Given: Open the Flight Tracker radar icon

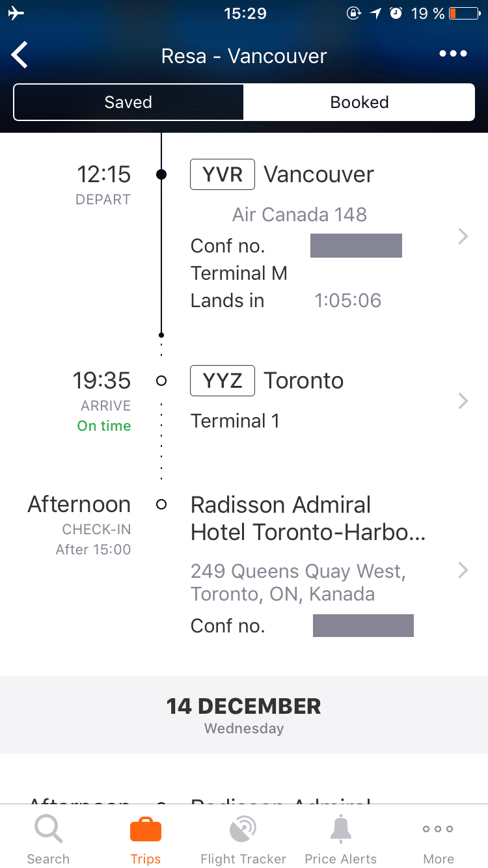Looking at the screenshot, I should pos(243,830).
